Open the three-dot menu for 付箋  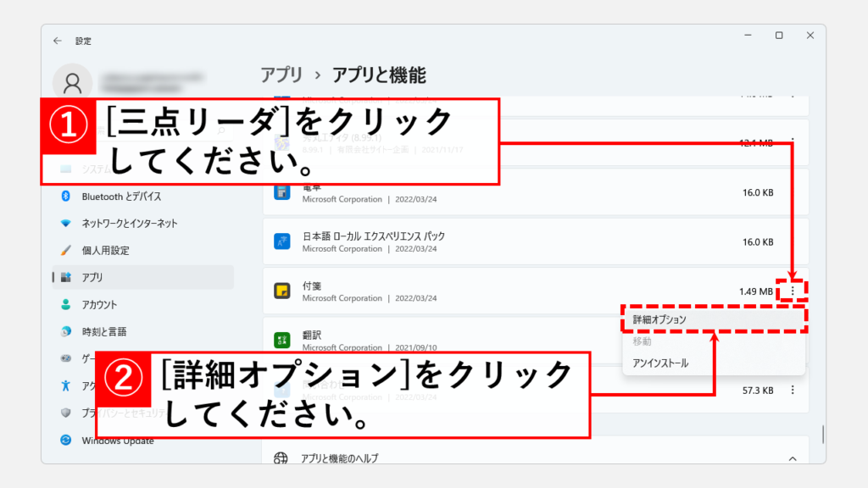point(793,291)
